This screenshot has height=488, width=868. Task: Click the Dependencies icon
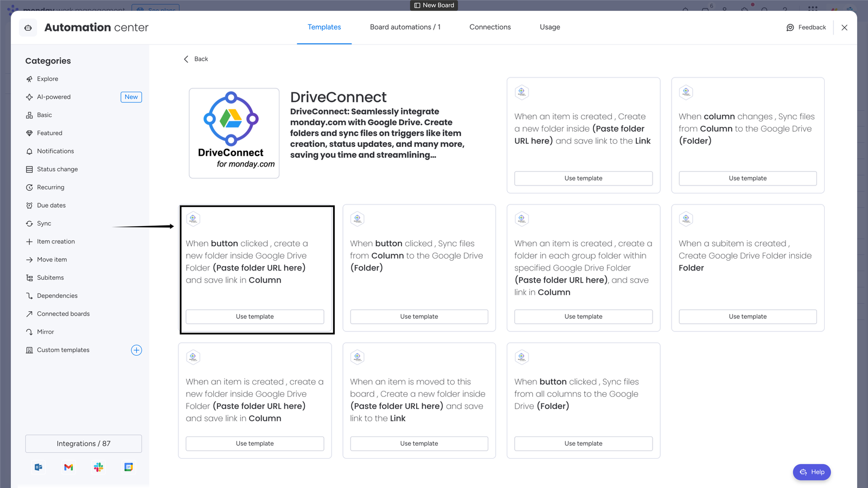pos(29,296)
